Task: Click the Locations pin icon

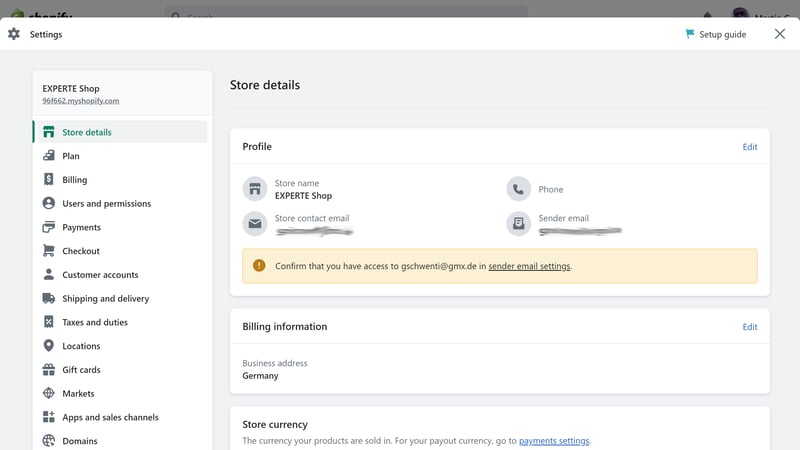Action: [48, 346]
